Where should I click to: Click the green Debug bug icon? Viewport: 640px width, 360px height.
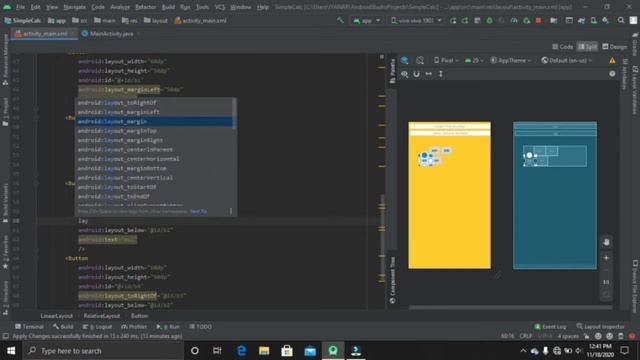pyautogui.click(x=489, y=20)
